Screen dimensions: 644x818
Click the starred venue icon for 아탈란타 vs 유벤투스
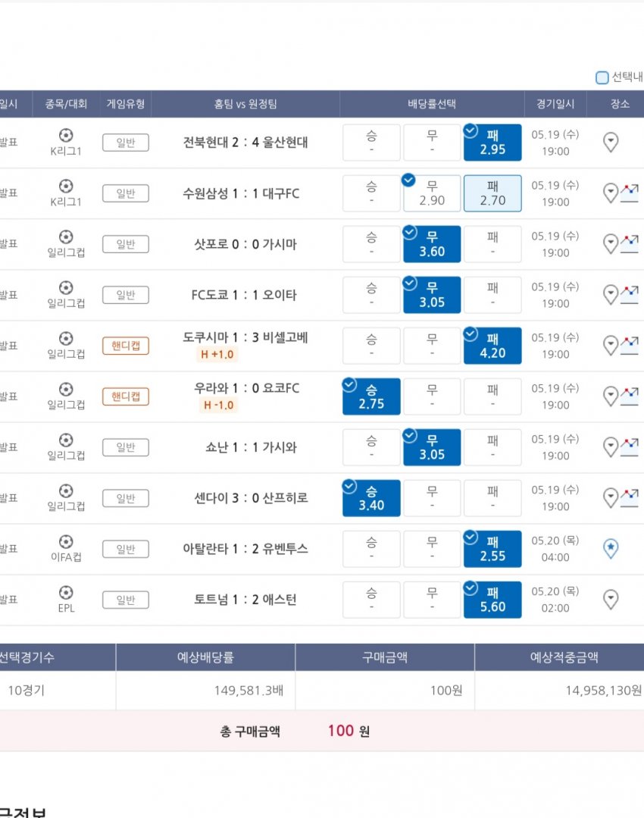611,549
